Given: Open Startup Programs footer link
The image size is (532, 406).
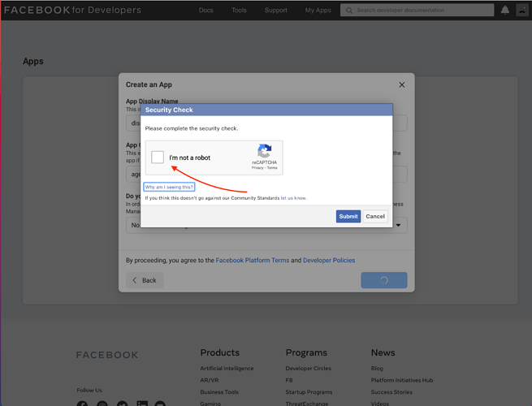Looking at the screenshot, I should [309, 392].
